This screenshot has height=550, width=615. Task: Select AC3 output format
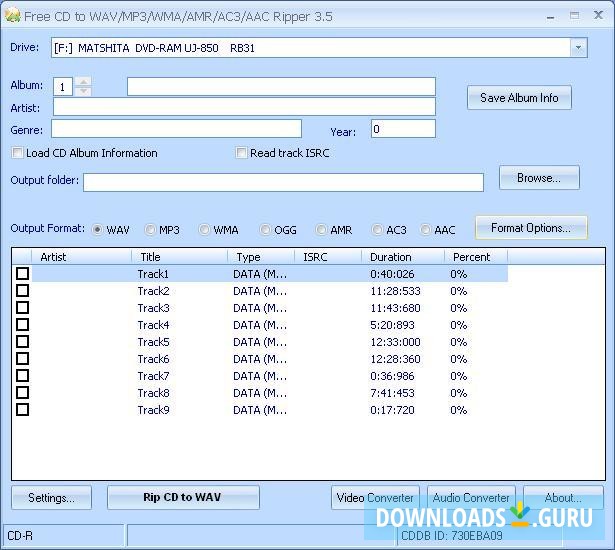click(377, 229)
